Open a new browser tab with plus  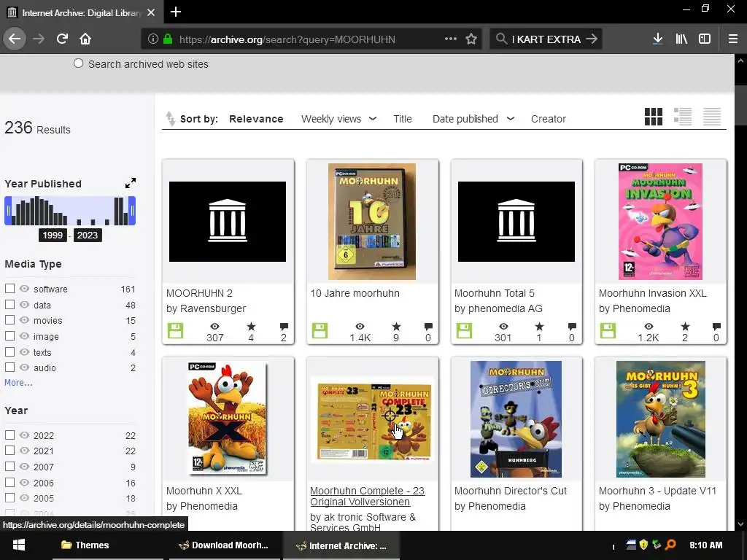(176, 12)
